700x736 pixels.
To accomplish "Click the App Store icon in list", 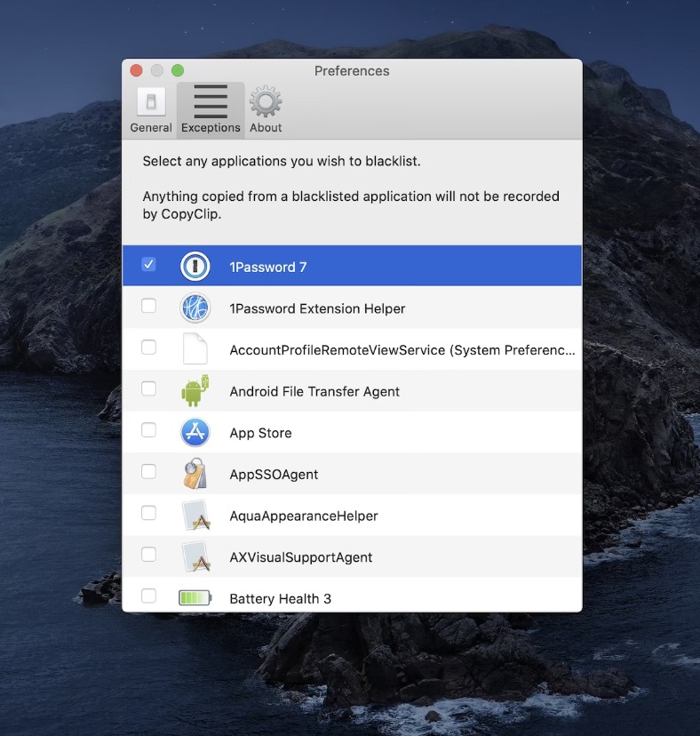I will [x=195, y=433].
